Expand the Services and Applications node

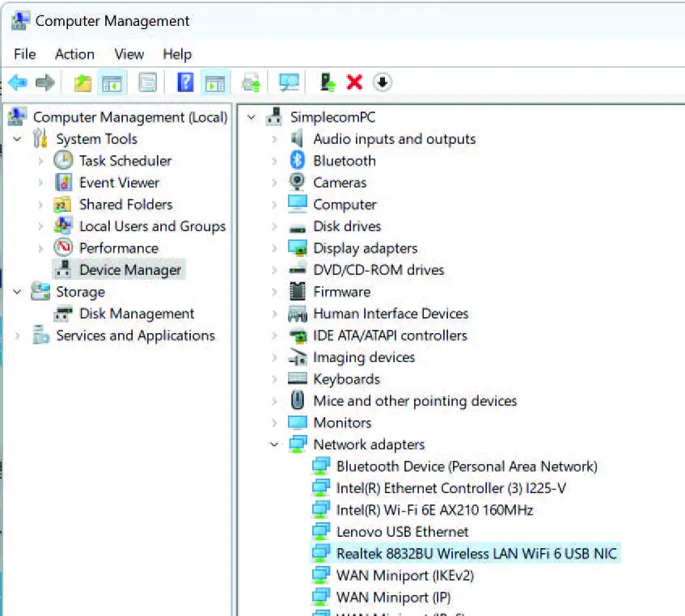pyautogui.click(x=18, y=335)
